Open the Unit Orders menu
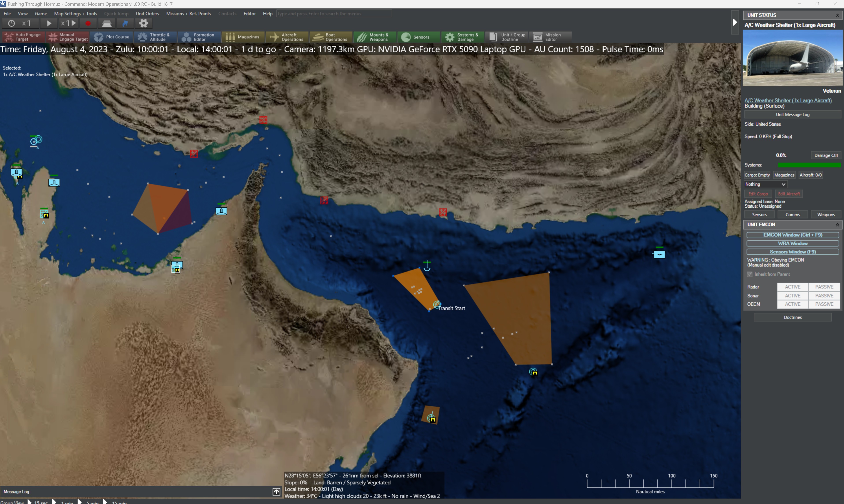 147,14
